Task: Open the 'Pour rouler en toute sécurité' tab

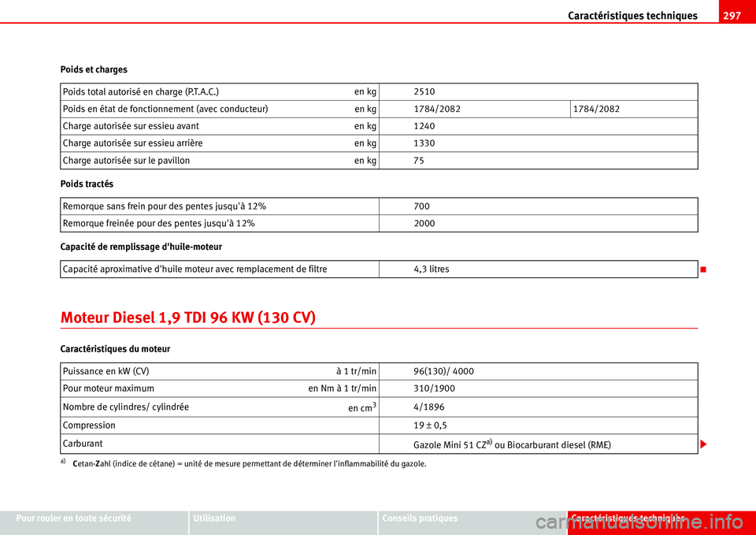Action: pos(94,523)
